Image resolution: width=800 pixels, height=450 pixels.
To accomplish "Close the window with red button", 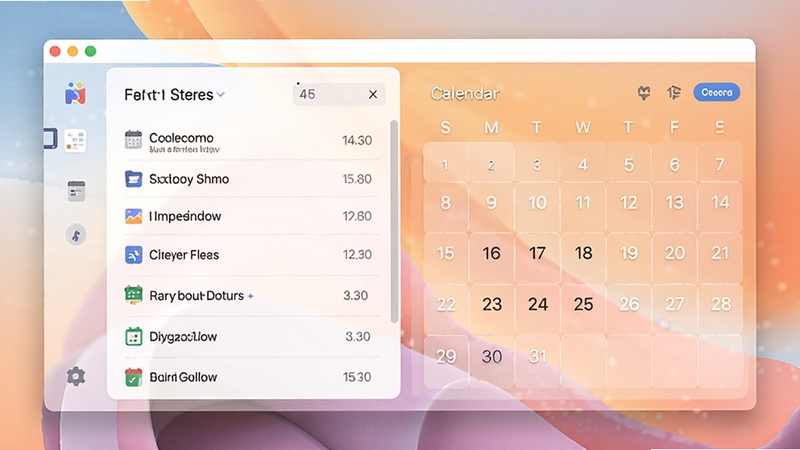I will [55, 52].
